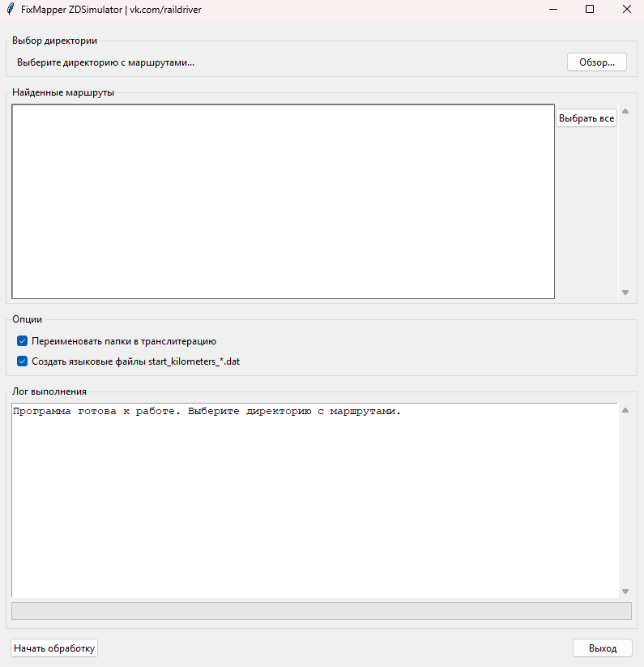
Task: Close the FixMapper window
Action: [626, 9]
